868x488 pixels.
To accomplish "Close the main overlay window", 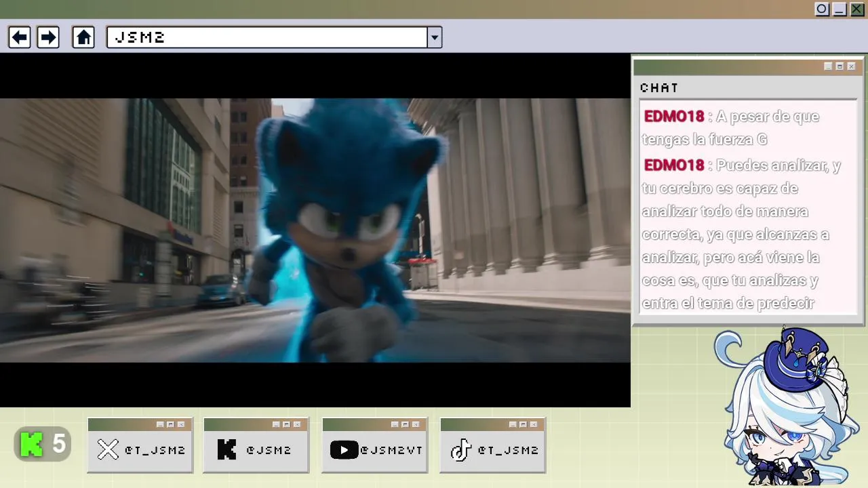I will 857,9.
